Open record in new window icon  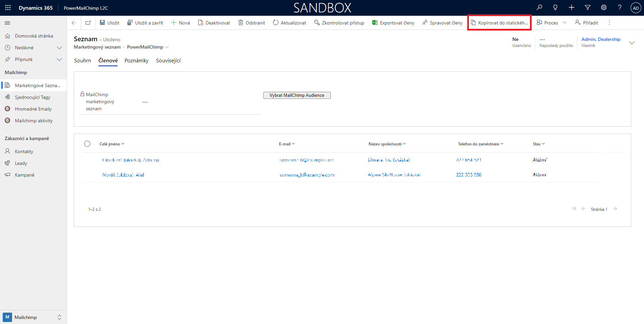(x=88, y=23)
